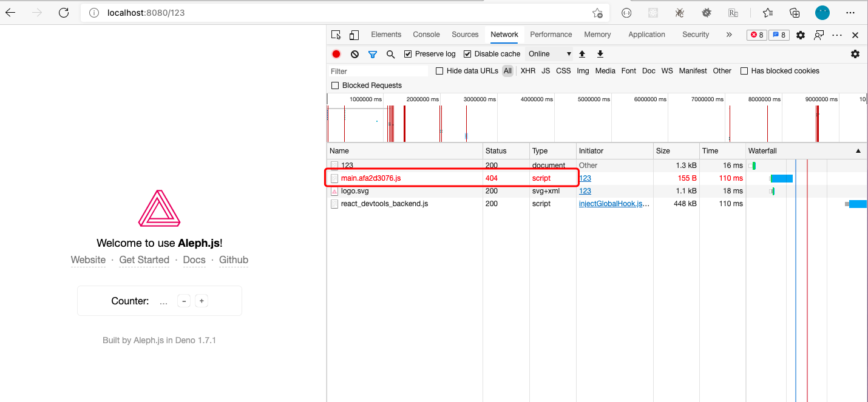Filter requests by WS type
The height and width of the screenshot is (402, 868).
[x=667, y=71]
